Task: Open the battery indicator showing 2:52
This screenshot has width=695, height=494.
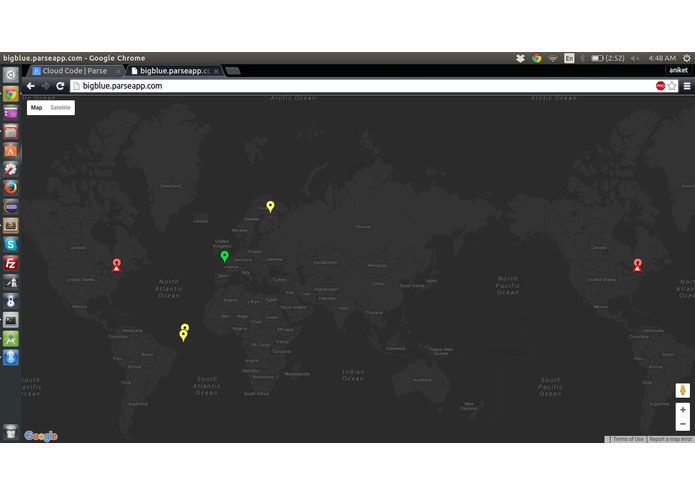Action: (x=608, y=58)
